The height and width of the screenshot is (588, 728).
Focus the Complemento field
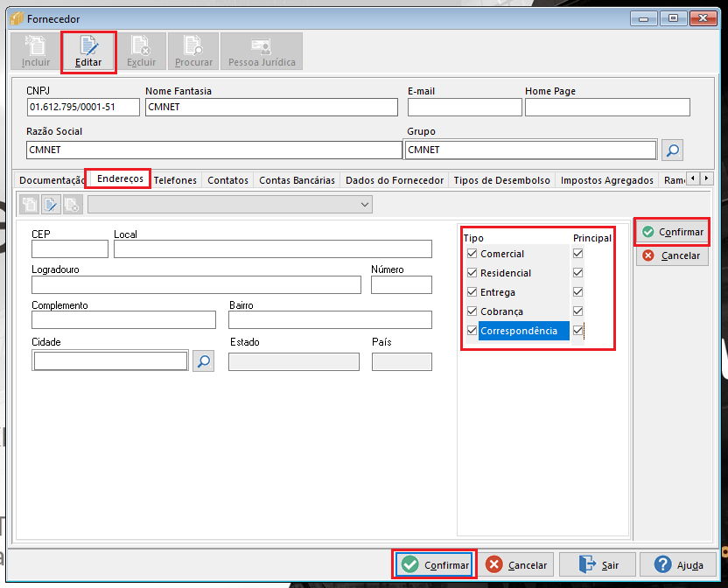pyautogui.click(x=123, y=320)
